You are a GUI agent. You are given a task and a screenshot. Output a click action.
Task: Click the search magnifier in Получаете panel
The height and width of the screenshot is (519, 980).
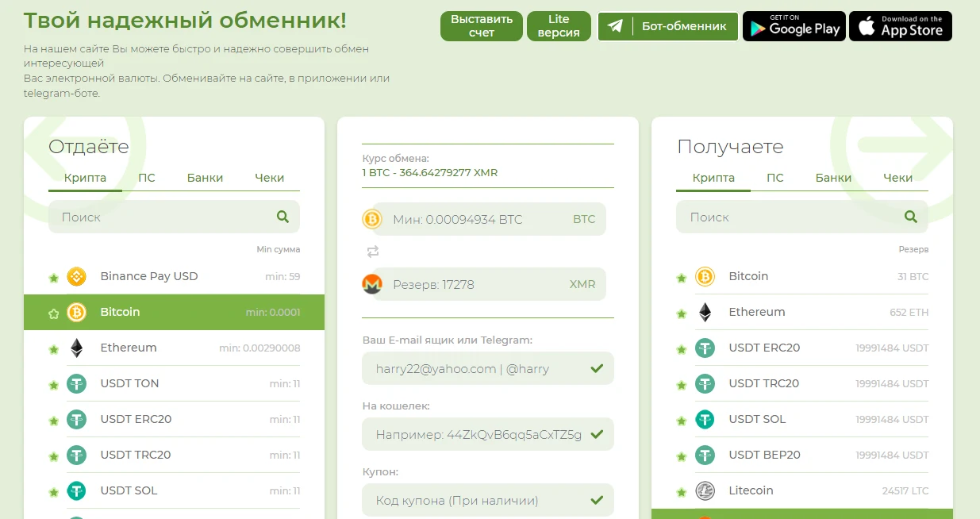[x=911, y=217]
